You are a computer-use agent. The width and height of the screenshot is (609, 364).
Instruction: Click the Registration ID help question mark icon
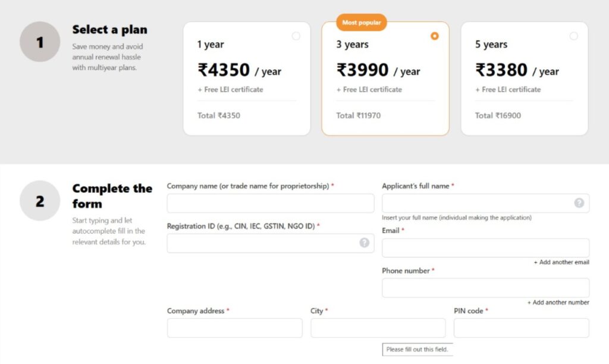coord(363,243)
